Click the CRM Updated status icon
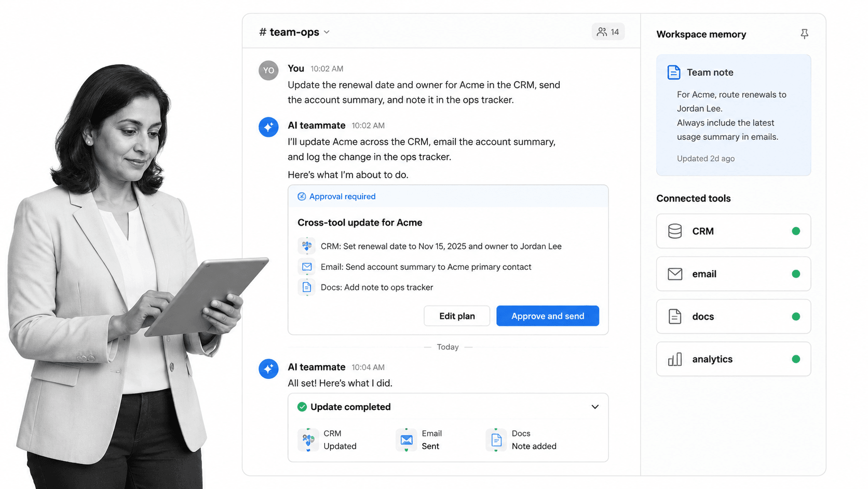868x489 pixels. (308, 440)
